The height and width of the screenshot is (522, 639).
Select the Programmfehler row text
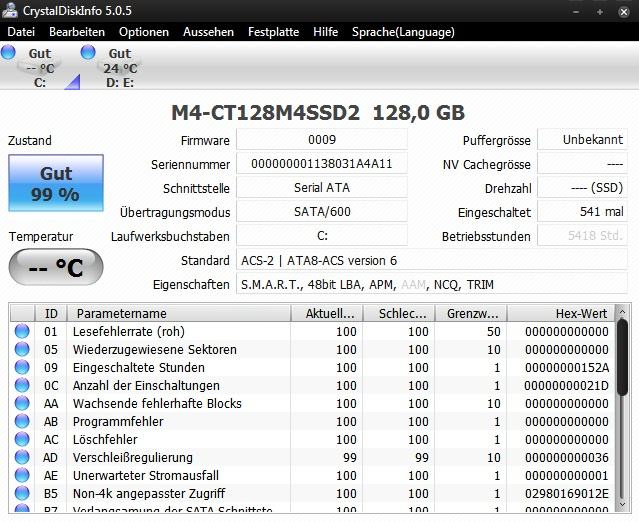point(118,421)
